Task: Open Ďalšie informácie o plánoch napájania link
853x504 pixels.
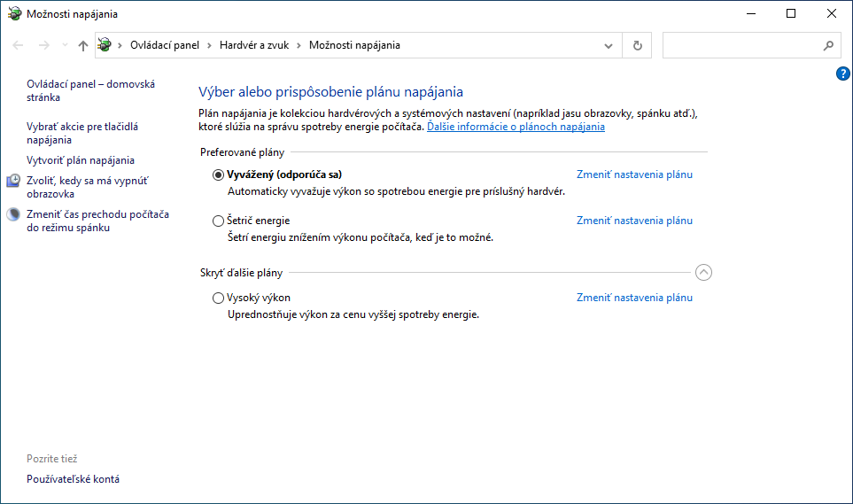Action: (x=516, y=127)
